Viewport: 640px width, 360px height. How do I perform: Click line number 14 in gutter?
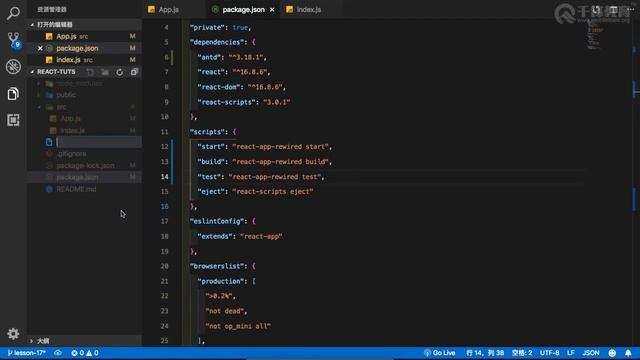tap(164, 177)
